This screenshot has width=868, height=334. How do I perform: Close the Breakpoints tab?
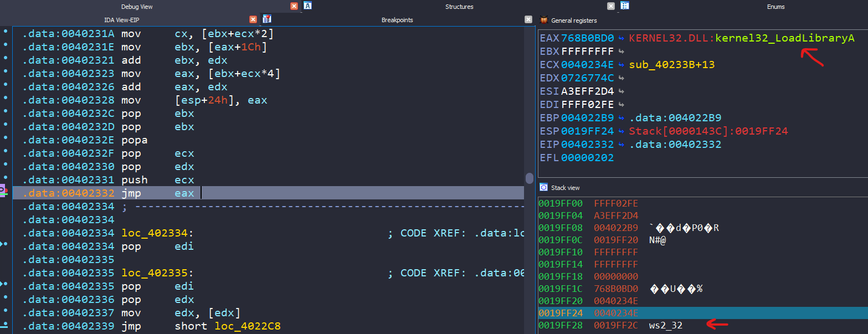pos(528,19)
